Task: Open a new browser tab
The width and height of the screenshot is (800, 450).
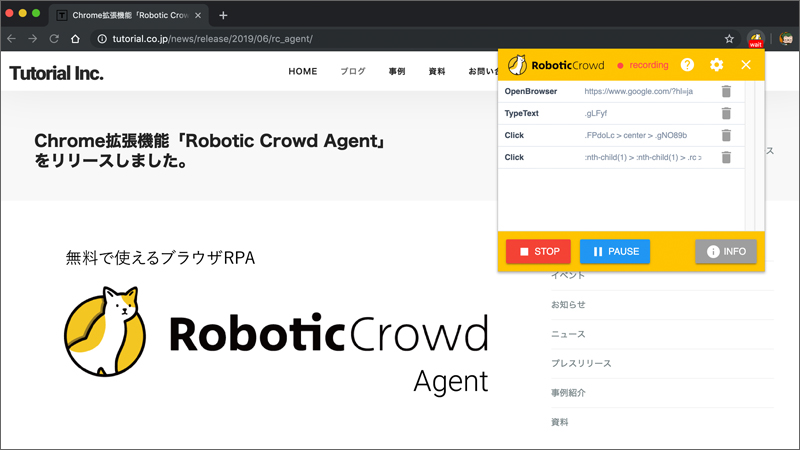Action: 223,15
